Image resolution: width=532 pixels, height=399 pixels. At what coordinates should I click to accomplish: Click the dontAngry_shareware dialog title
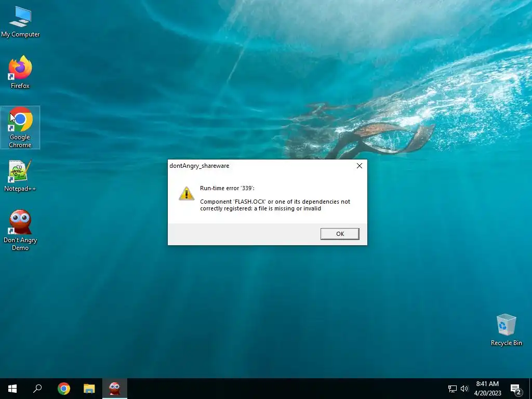(199, 166)
